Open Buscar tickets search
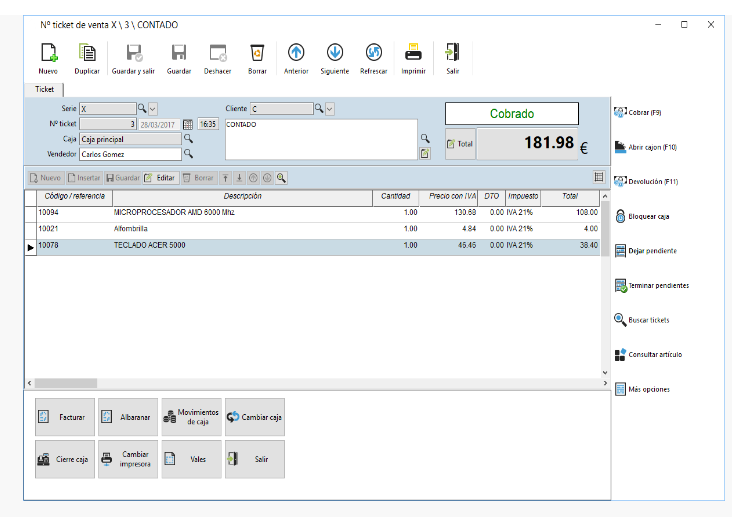Screen dimensions: 732x517 642,320
